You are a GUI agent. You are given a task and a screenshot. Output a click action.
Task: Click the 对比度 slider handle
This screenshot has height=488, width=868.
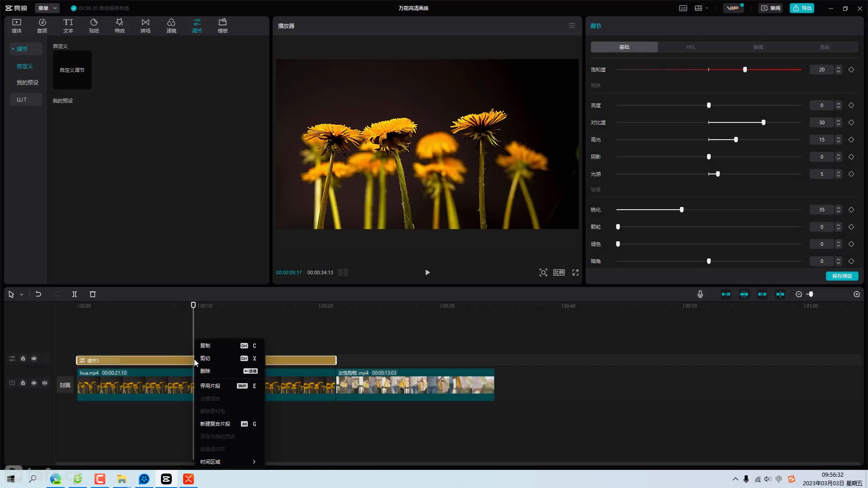[x=764, y=122]
